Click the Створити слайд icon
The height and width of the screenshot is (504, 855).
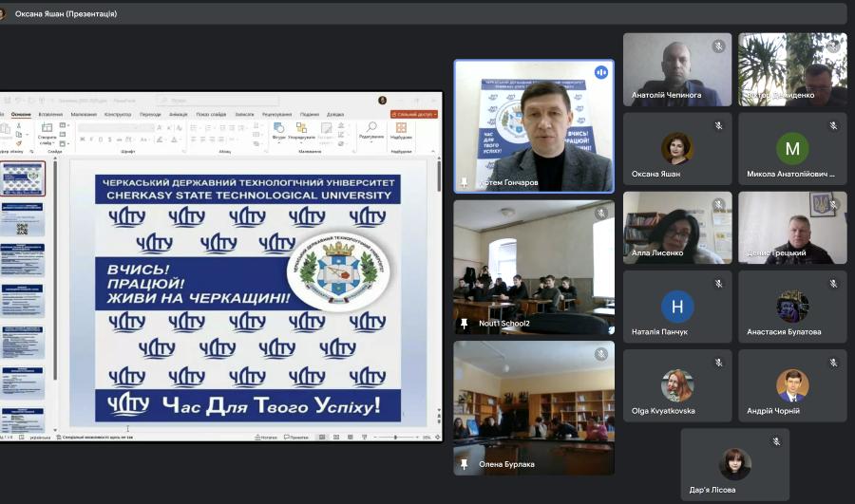coord(47,127)
